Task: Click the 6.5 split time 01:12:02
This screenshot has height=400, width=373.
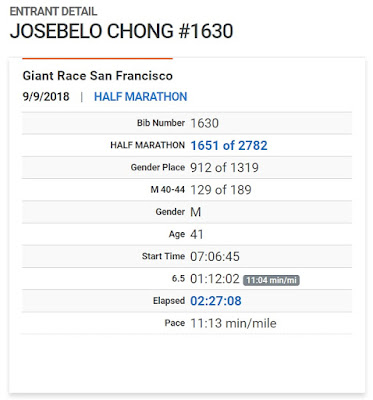Action: 215,279
